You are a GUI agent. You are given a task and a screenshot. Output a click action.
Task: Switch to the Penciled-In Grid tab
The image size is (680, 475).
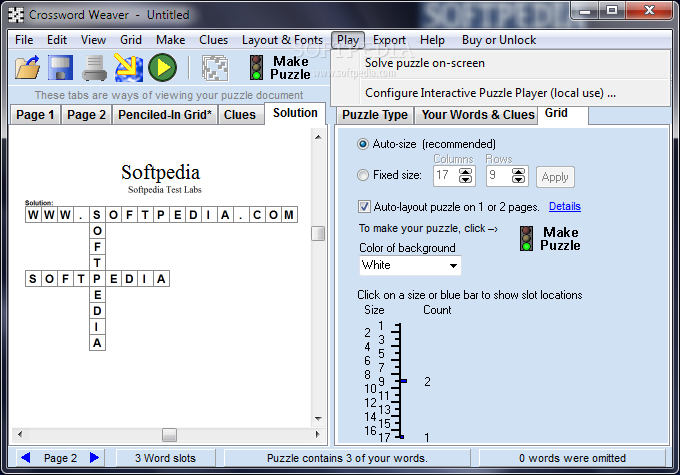165,115
